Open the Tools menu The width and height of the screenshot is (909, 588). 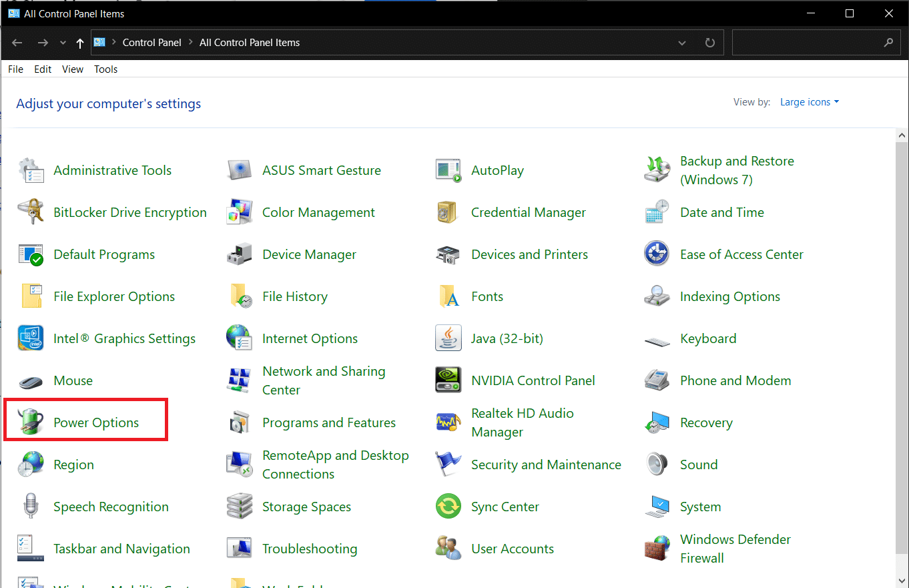click(105, 69)
